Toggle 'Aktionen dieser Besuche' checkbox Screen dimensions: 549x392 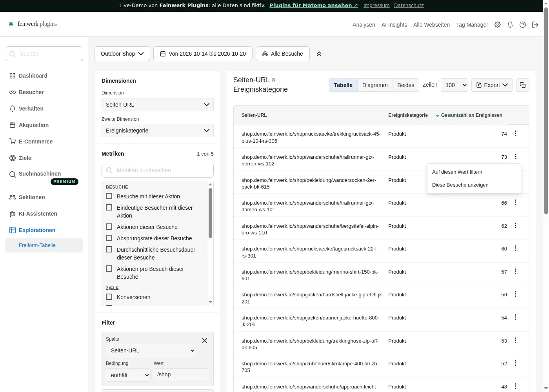click(109, 227)
